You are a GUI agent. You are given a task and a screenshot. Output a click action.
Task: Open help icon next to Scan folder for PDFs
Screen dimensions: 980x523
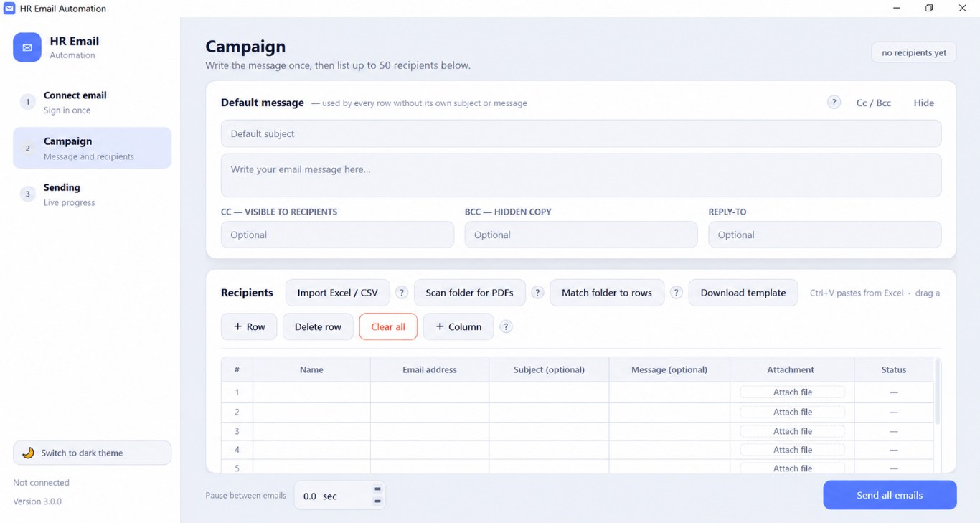[x=537, y=293]
